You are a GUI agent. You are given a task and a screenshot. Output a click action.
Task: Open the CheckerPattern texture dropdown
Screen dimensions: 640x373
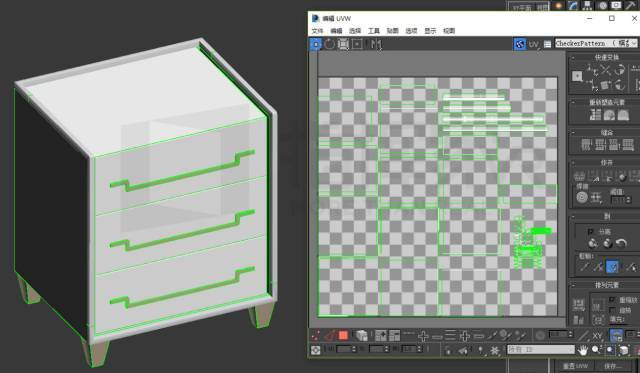click(x=596, y=43)
